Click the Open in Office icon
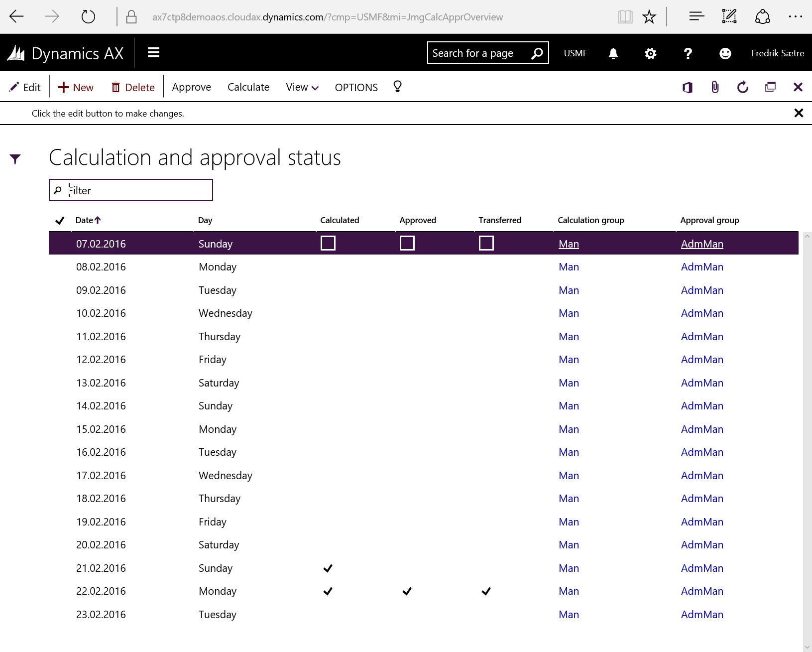The width and height of the screenshot is (812, 652). coord(688,88)
